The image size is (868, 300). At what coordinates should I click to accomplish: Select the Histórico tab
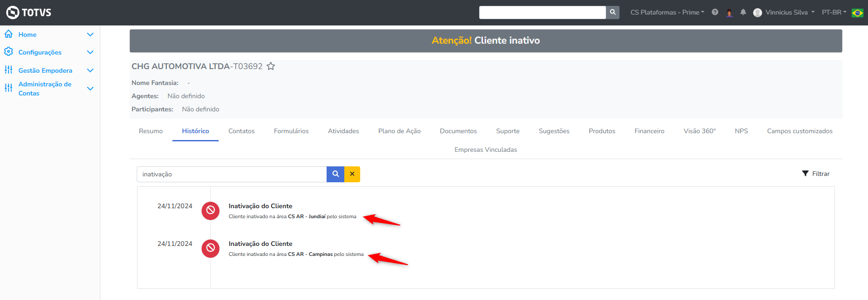coord(195,131)
